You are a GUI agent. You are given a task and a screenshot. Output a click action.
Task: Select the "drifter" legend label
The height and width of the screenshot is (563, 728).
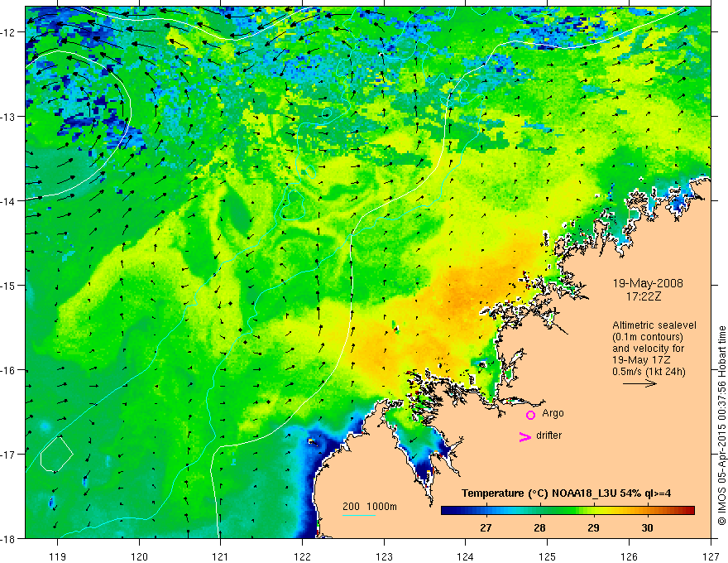point(548,435)
